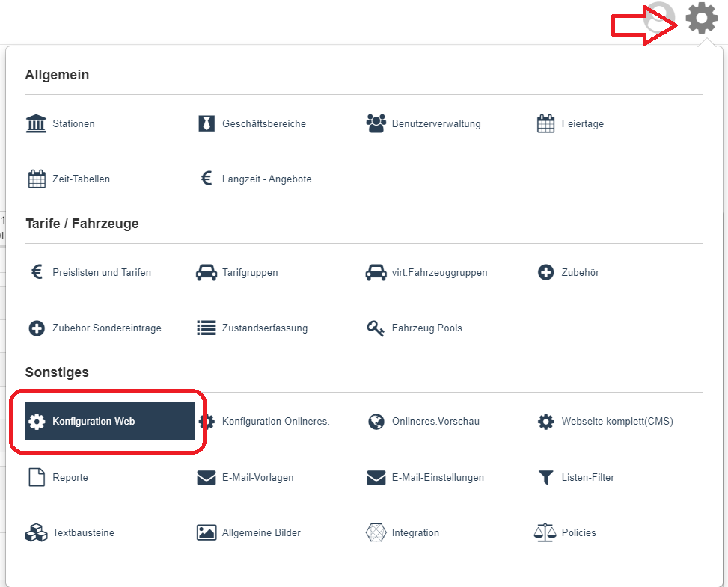Open the Stationen menu entry

click(x=73, y=124)
